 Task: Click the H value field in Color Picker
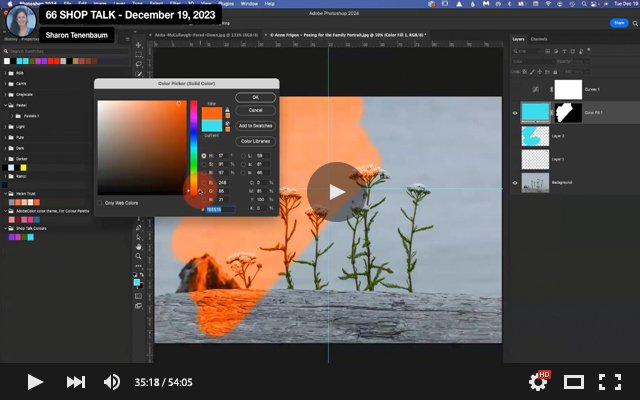223,156
